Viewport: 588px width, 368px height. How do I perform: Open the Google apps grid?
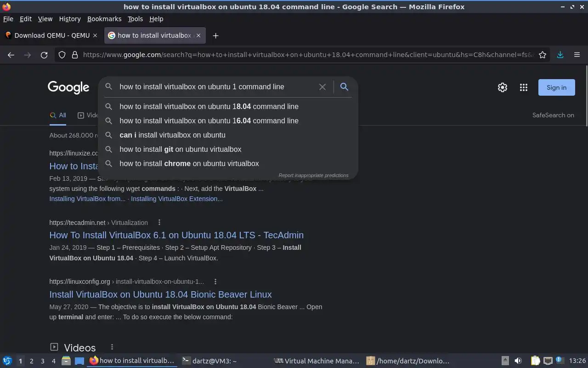pyautogui.click(x=524, y=87)
